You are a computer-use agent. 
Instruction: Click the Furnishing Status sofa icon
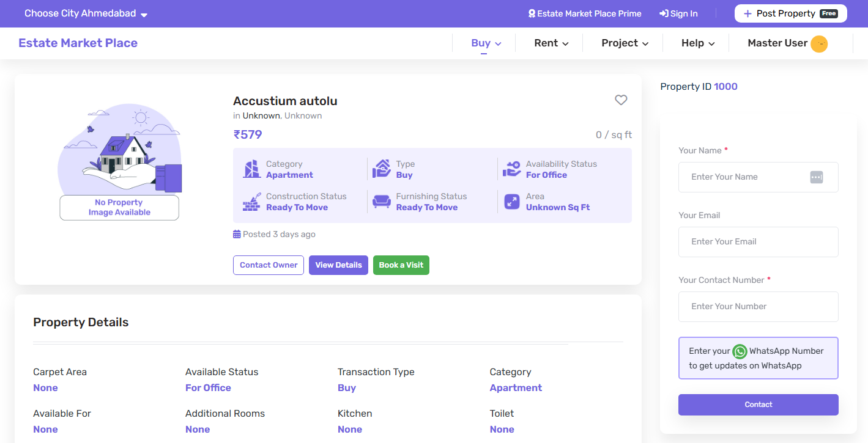[x=382, y=202]
